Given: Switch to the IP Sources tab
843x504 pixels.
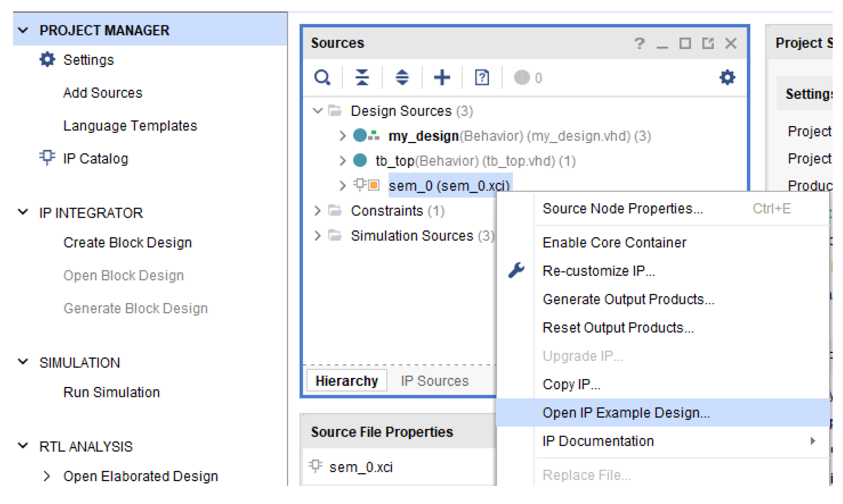Looking at the screenshot, I should click(434, 381).
